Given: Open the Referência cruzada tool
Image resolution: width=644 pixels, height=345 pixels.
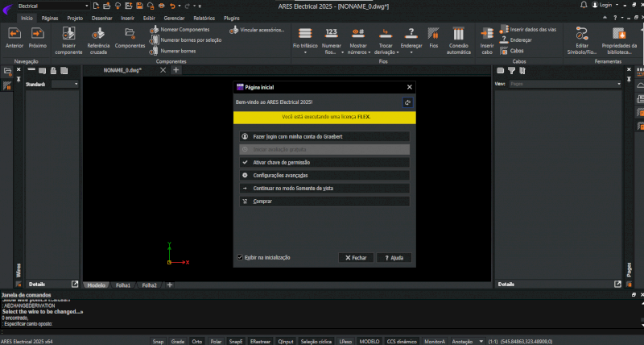Looking at the screenshot, I should click(x=98, y=40).
